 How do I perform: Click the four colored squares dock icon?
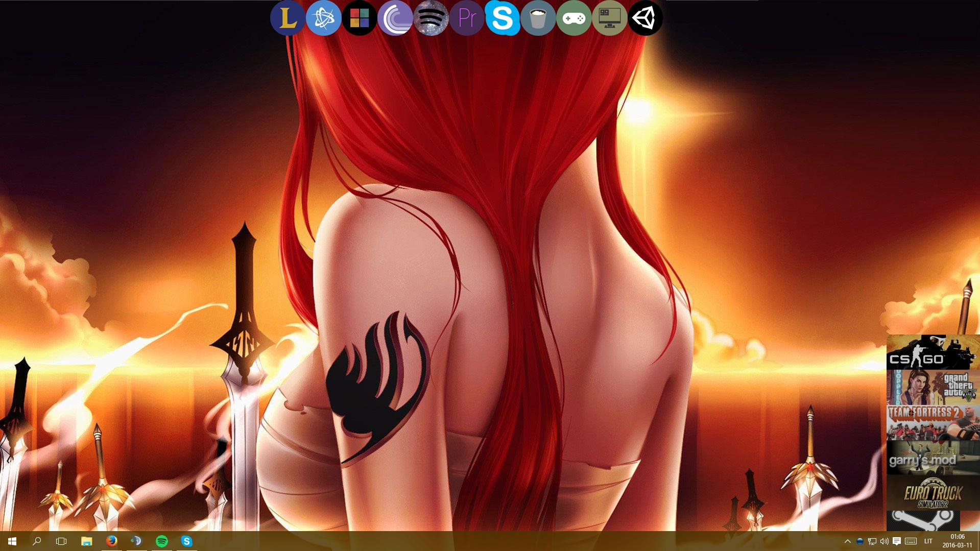click(359, 18)
